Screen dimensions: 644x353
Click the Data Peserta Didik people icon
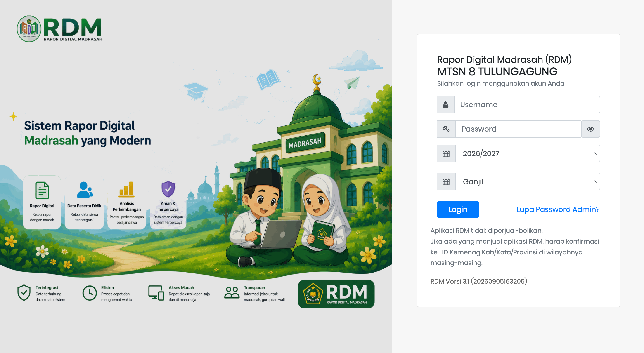click(x=85, y=190)
